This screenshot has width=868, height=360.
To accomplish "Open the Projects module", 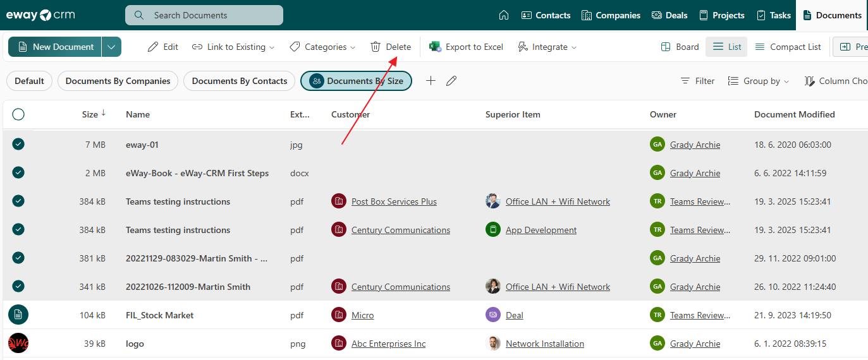I will click(721, 15).
